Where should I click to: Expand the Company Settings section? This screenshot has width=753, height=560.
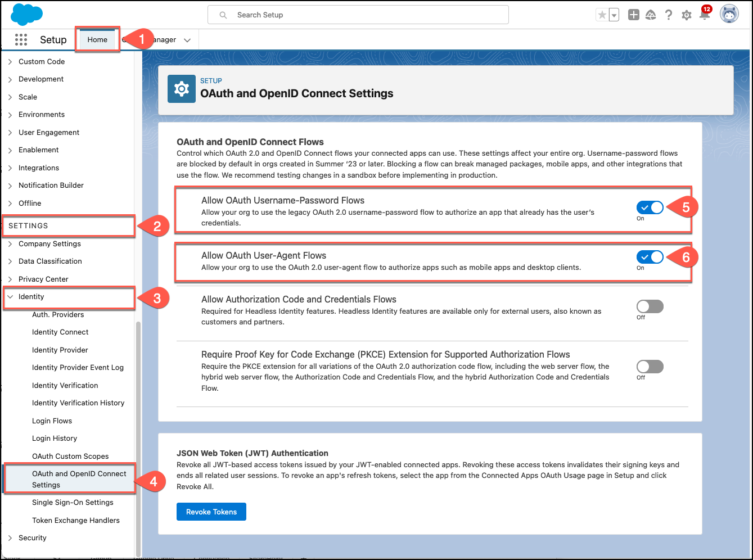tap(49, 243)
